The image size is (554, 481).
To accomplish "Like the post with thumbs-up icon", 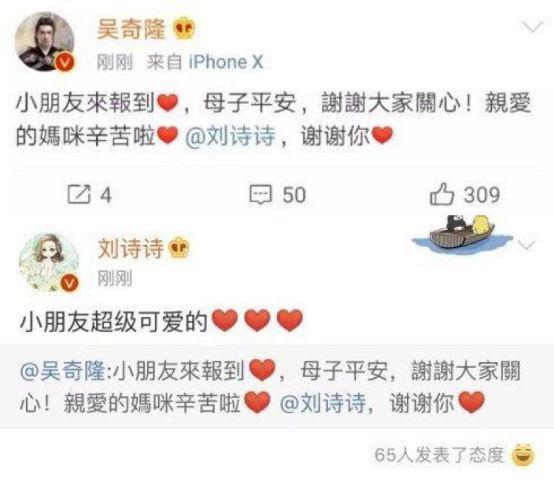I will click(442, 194).
